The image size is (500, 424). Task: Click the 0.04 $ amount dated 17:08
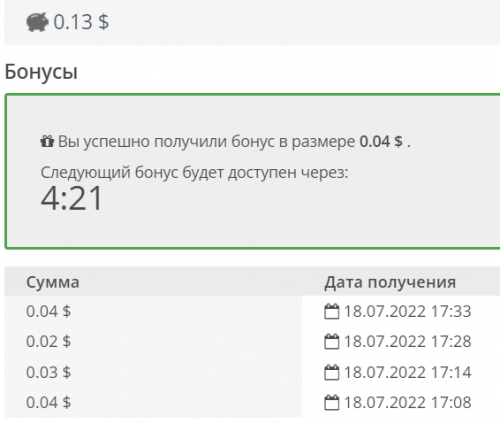[49, 402]
